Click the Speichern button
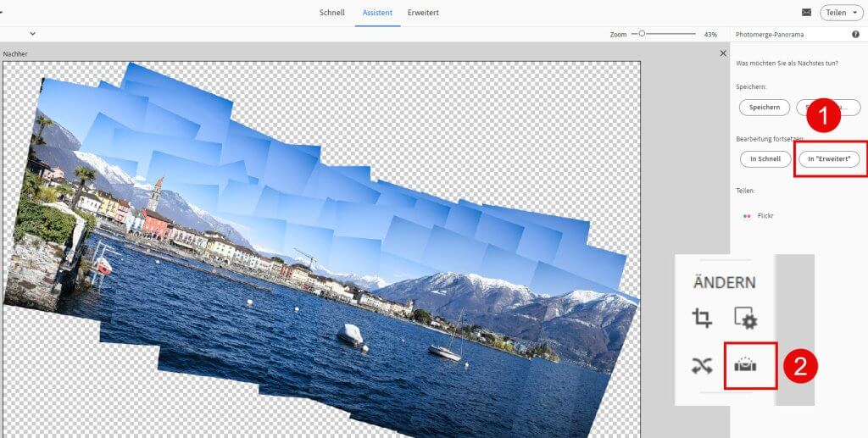 tap(765, 108)
